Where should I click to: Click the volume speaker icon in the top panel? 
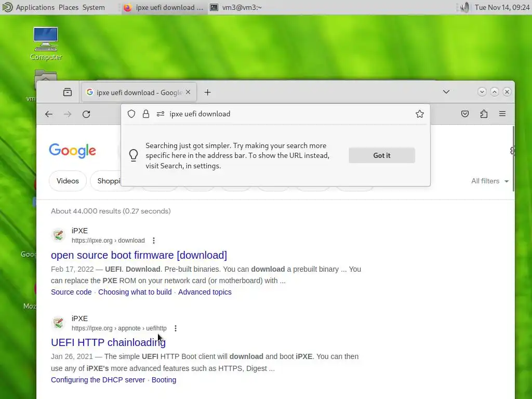pyautogui.click(x=464, y=7)
